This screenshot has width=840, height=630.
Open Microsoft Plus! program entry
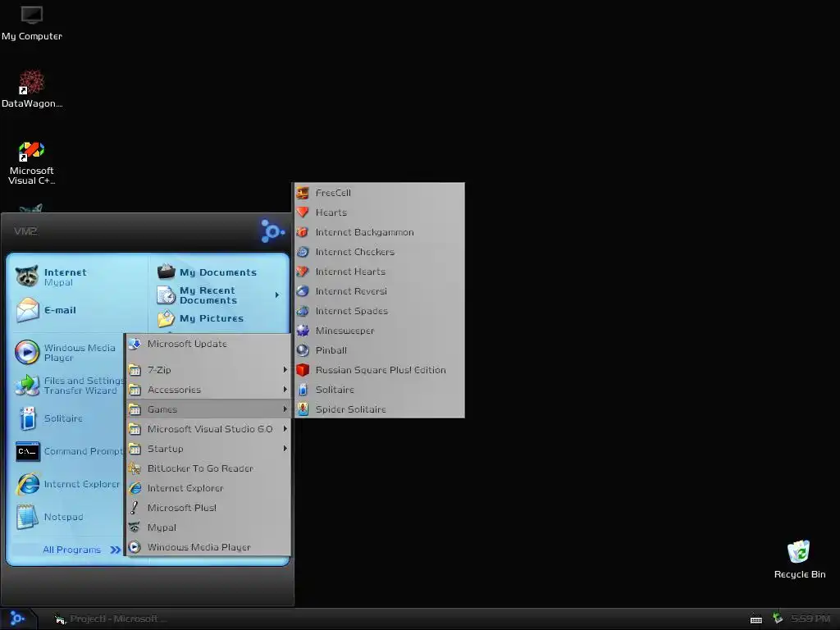(x=208, y=508)
